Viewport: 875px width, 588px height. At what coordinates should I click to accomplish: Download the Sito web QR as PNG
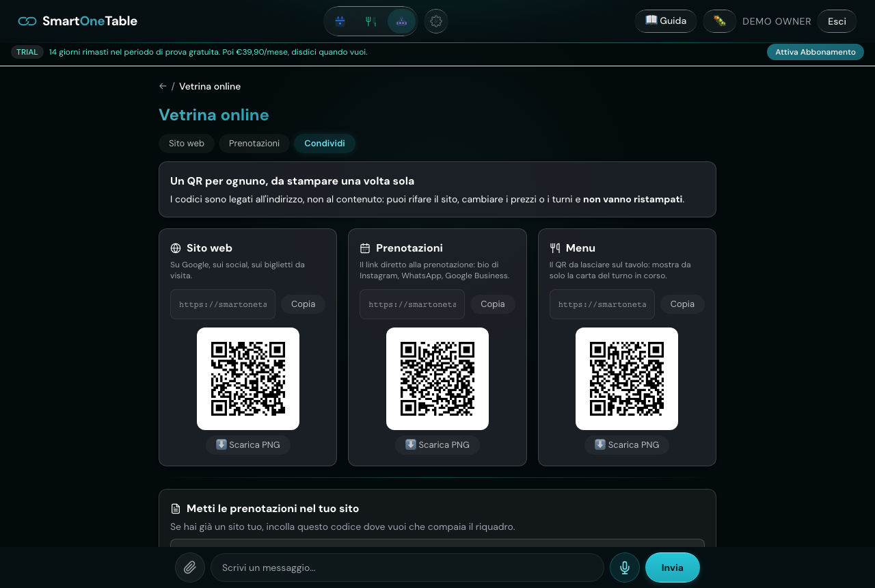248,445
